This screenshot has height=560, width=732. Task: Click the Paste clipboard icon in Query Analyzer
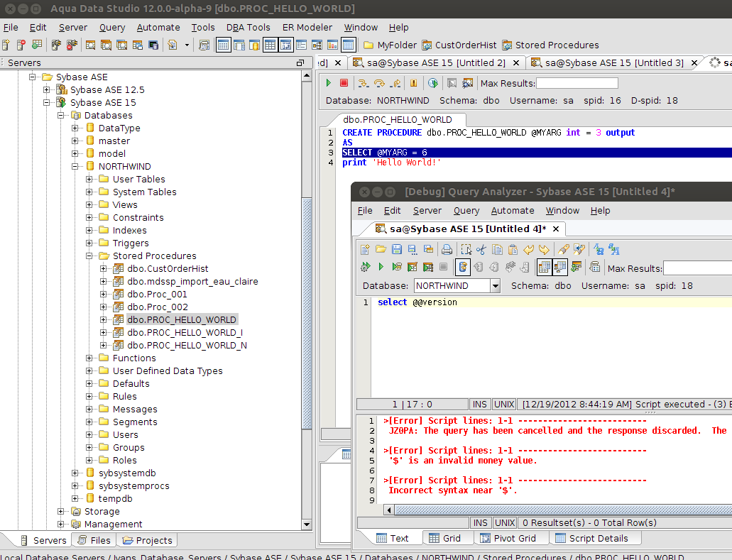point(513,250)
